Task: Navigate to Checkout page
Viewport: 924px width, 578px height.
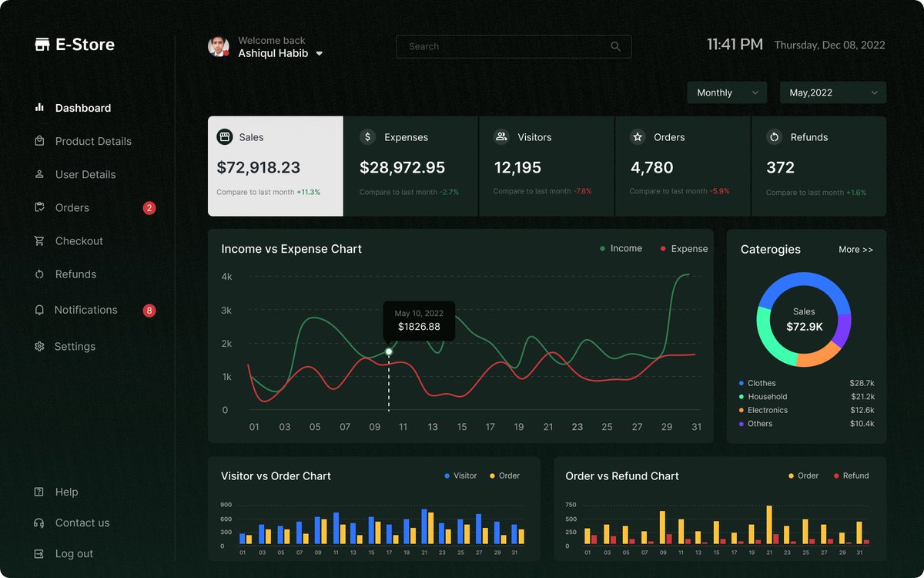Action: [79, 240]
